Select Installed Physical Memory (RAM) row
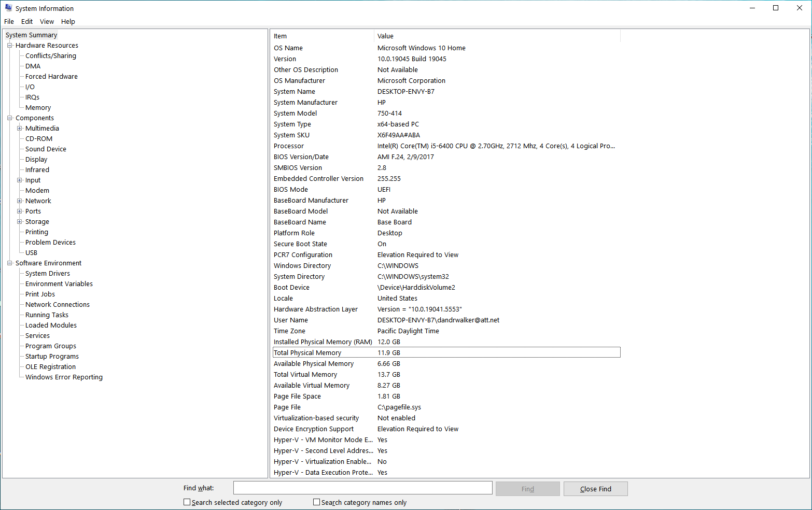The image size is (812, 510). click(x=446, y=342)
